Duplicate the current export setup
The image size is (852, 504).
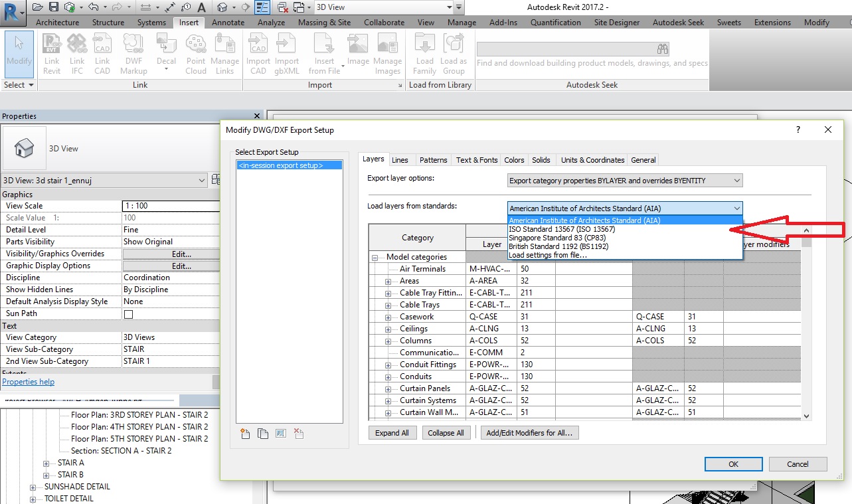pyautogui.click(x=263, y=434)
